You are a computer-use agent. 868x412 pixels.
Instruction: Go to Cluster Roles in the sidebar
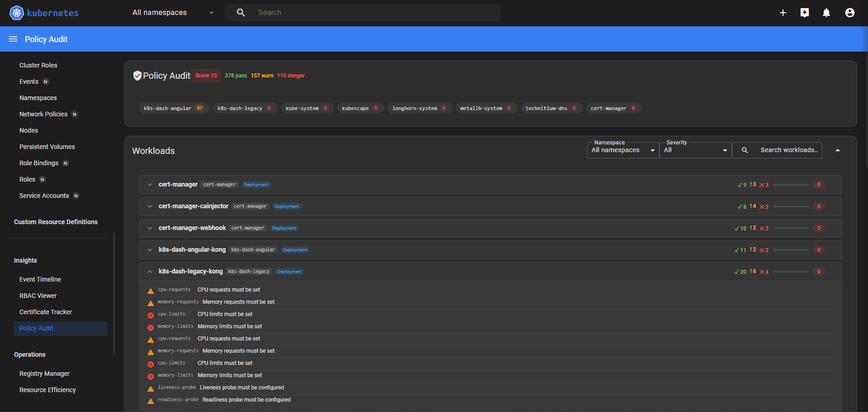coord(38,65)
